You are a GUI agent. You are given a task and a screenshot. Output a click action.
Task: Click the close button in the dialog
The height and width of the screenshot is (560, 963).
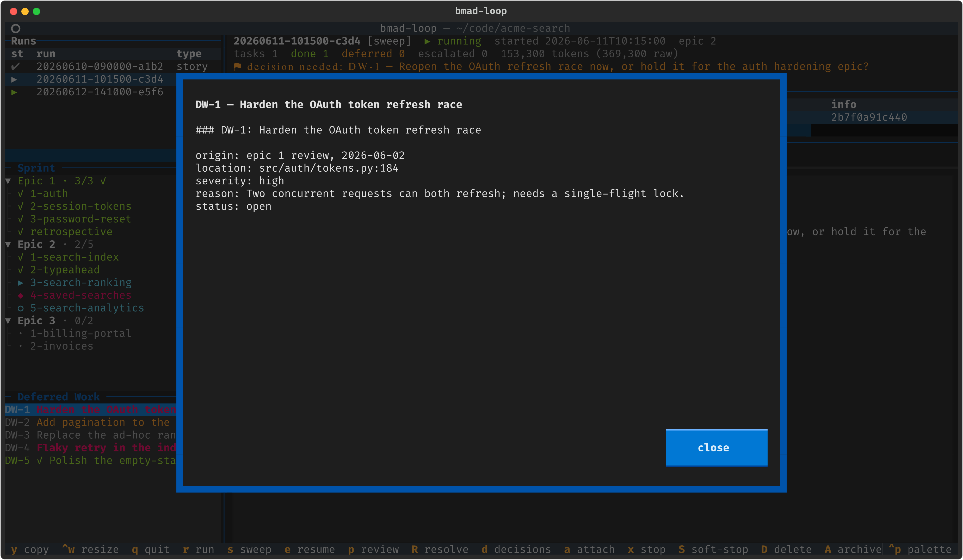(716, 448)
